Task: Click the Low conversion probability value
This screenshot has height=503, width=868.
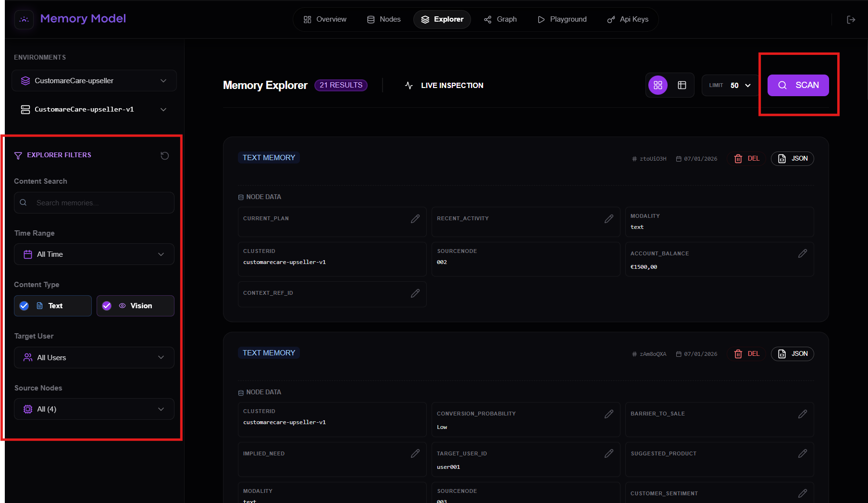Action: [x=442, y=427]
